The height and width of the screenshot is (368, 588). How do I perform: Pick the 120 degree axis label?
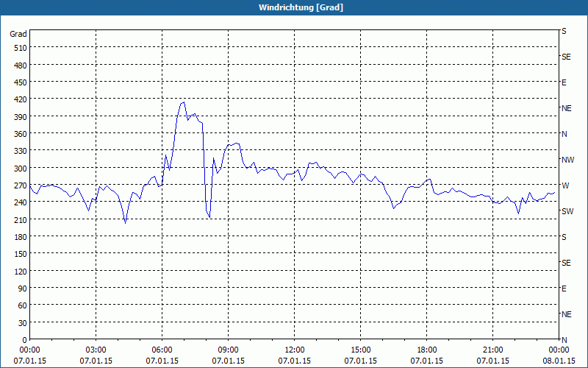click(x=21, y=272)
